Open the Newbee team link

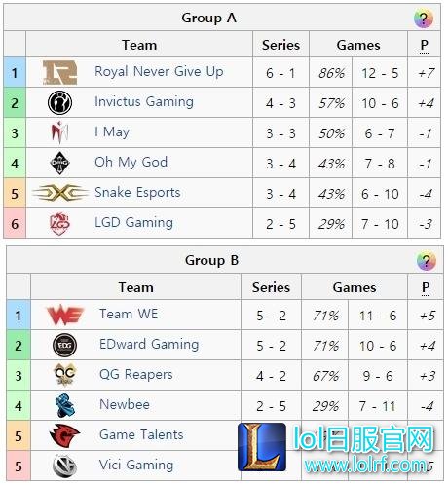pos(125,404)
